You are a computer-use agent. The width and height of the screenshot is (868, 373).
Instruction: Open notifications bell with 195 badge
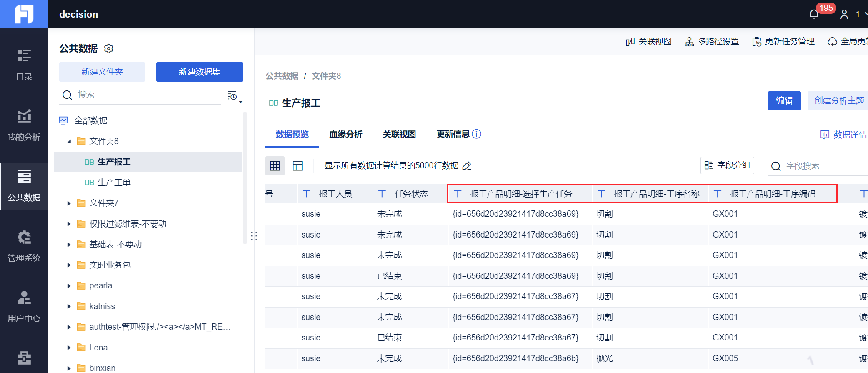pos(814,14)
